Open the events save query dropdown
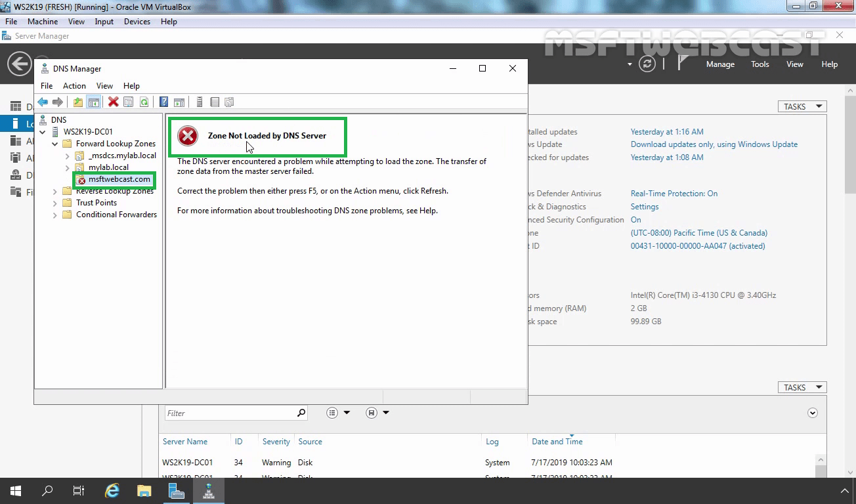This screenshot has height=504, width=856. coord(377,413)
